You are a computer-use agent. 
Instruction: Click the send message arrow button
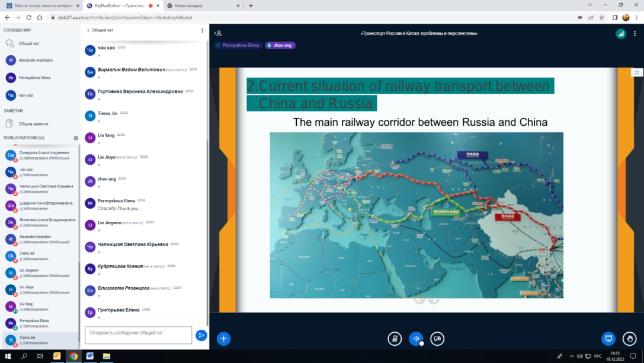(x=201, y=336)
